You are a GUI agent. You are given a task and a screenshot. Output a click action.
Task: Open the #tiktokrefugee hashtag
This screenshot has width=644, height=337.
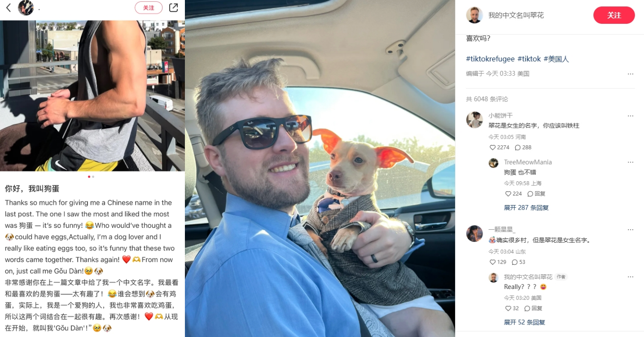(490, 59)
